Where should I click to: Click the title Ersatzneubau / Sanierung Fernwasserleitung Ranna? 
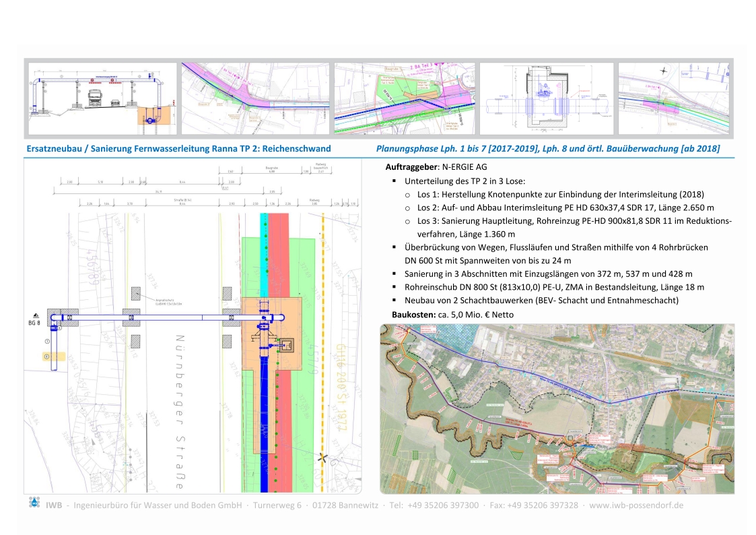point(178,149)
